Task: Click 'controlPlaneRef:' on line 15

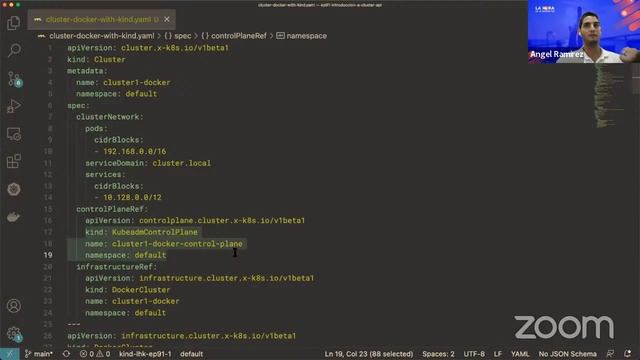Action: click(112, 209)
